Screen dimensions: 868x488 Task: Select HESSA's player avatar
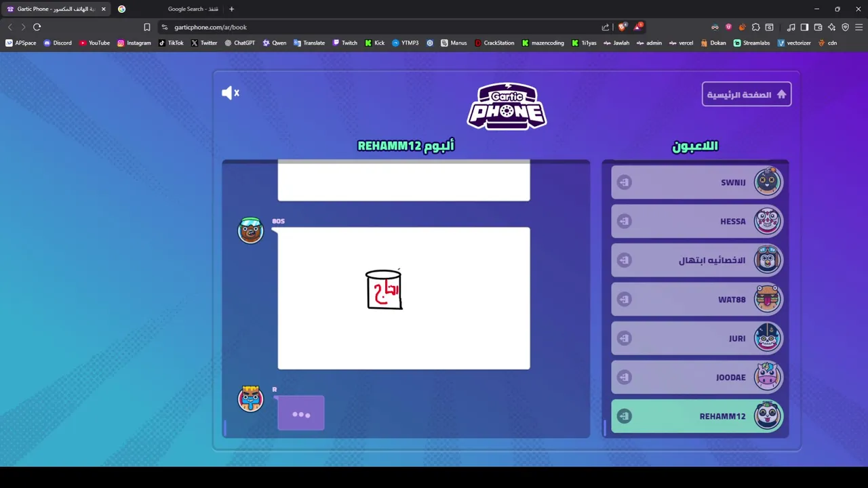coord(768,221)
